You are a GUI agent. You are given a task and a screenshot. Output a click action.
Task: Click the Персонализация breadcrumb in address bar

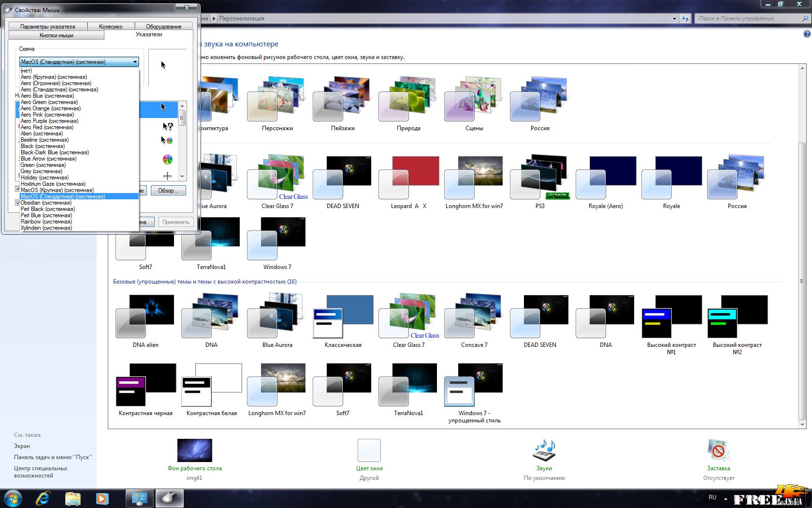pyautogui.click(x=242, y=18)
